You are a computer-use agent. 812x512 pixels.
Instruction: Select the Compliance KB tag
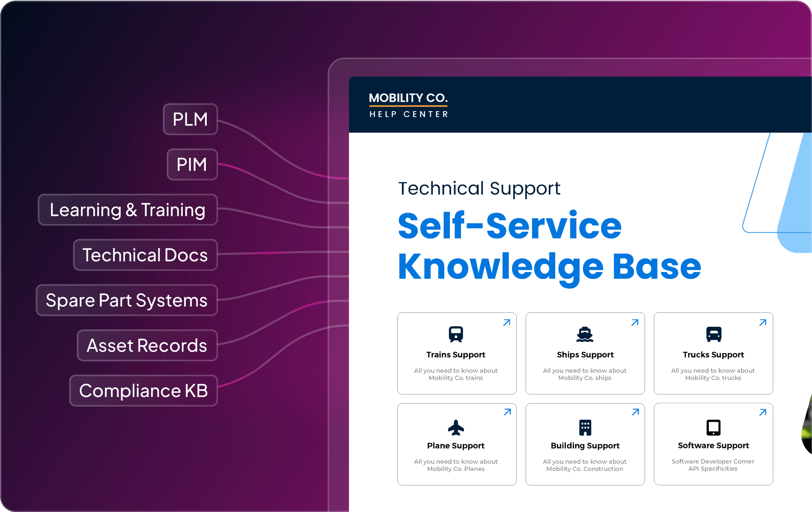(143, 391)
